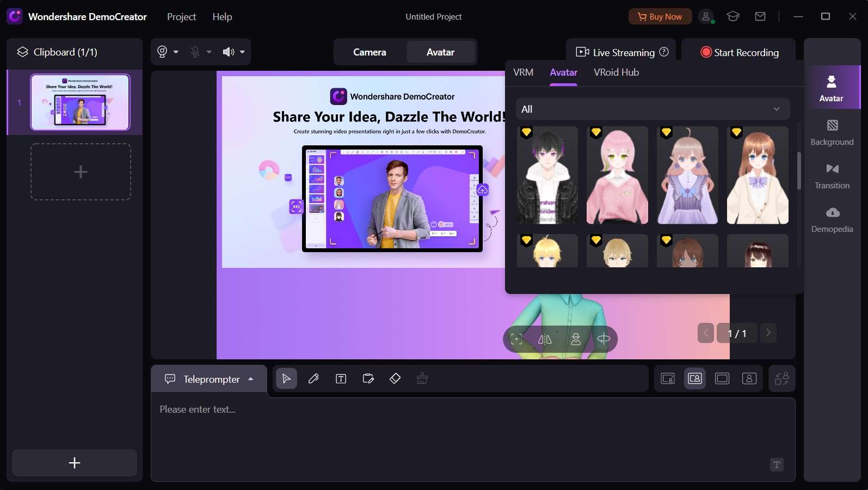The image size is (868, 490).
Task: Open the Transition side panel
Action: click(x=832, y=176)
